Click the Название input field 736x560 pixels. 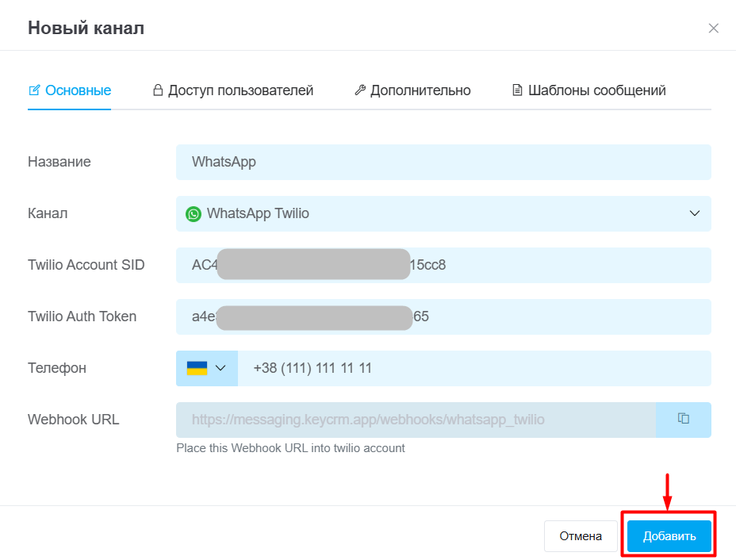tap(443, 162)
